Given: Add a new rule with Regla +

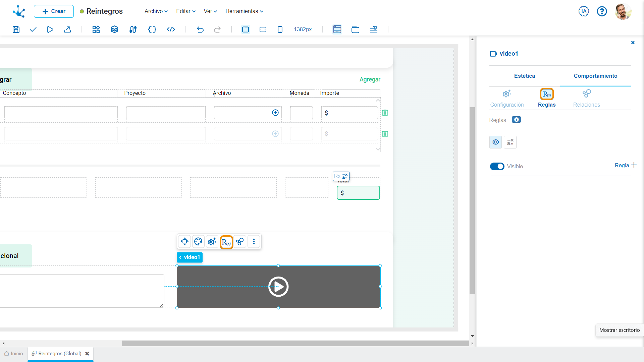Looking at the screenshot, I should tap(626, 165).
